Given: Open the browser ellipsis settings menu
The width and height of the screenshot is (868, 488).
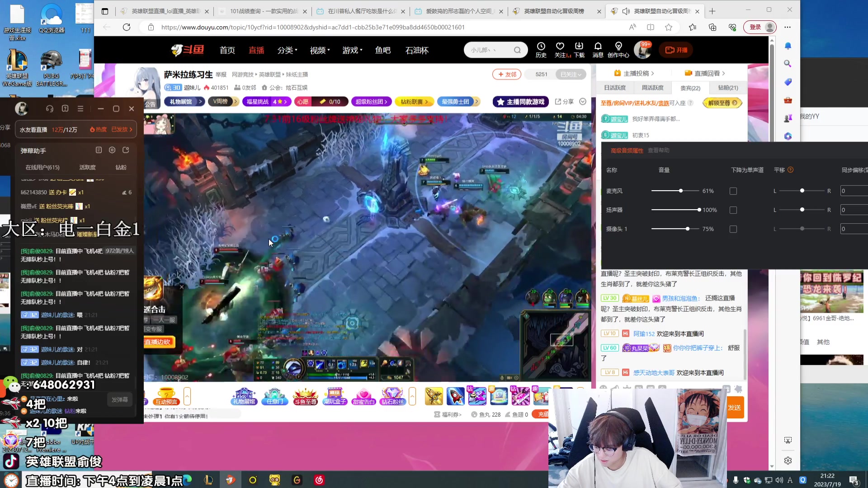Looking at the screenshot, I should 788,27.
